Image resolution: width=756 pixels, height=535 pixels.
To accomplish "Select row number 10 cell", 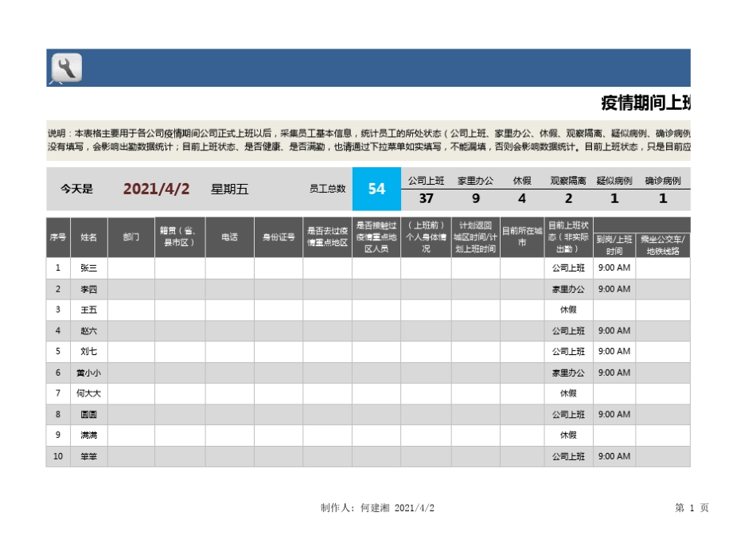I will (x=58, y=456).
